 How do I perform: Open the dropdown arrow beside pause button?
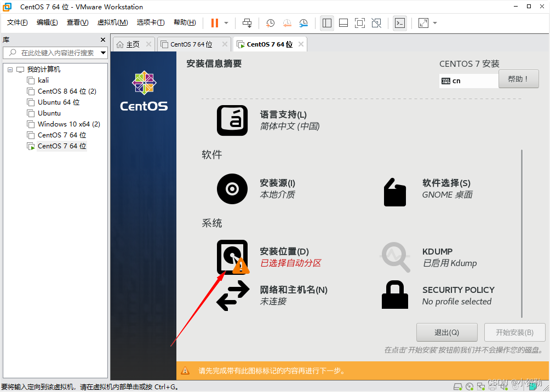pyautogui.click(x=226, y=23)
